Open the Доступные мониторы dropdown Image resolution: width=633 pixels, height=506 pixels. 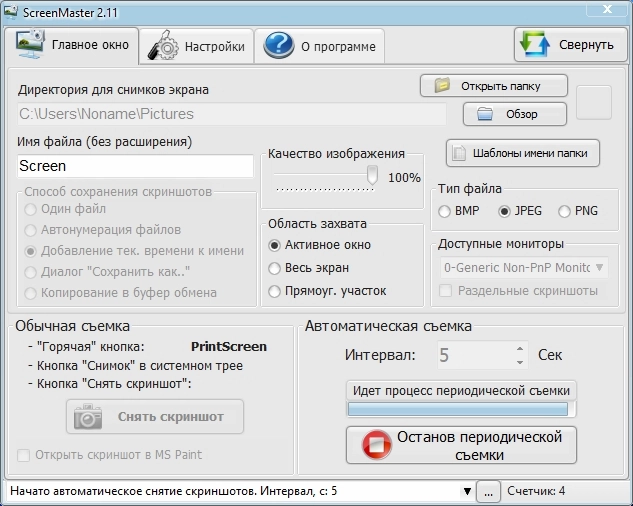pos(524,267)
